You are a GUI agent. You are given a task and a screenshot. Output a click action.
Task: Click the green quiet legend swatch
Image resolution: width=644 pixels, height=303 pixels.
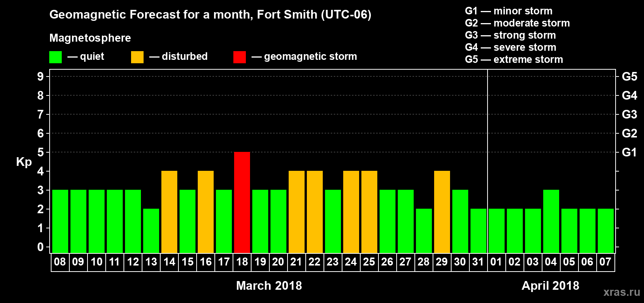(55, 57)
